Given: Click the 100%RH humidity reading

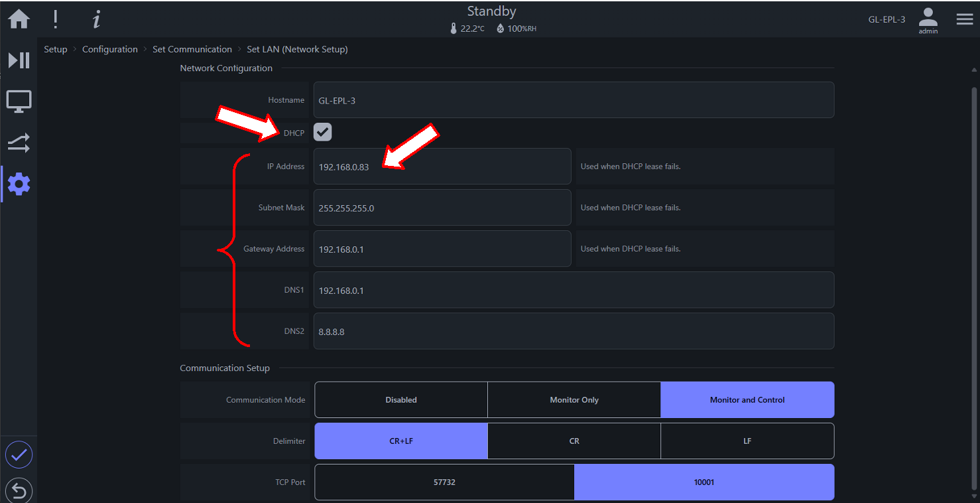Looking at the screenshot, I should pyautogui.click(x=522, y=29).
